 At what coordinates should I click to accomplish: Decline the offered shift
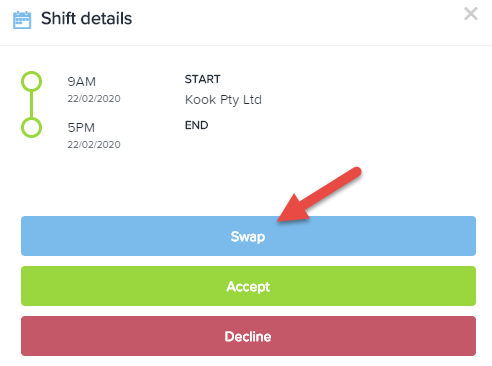[248, 336]
